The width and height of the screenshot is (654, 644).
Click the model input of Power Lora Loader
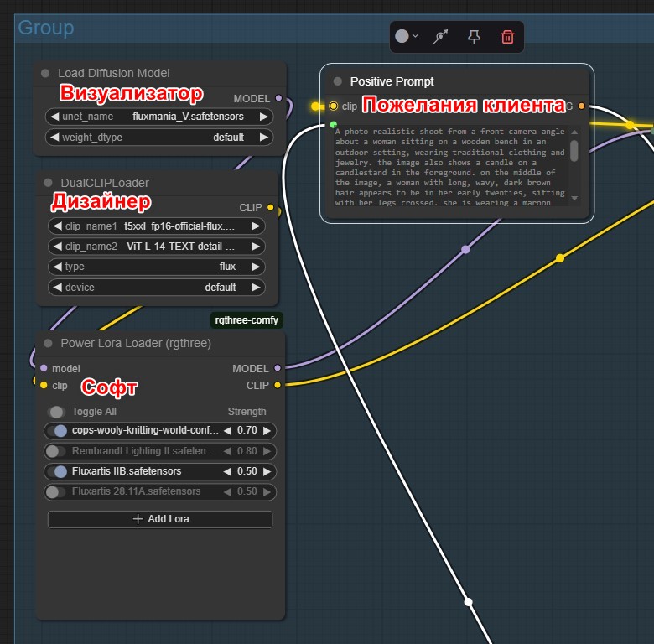[x=44, y=368]
